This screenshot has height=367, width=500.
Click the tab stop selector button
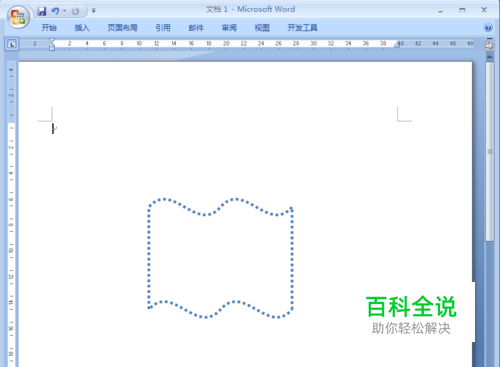[x=12, y=44]
